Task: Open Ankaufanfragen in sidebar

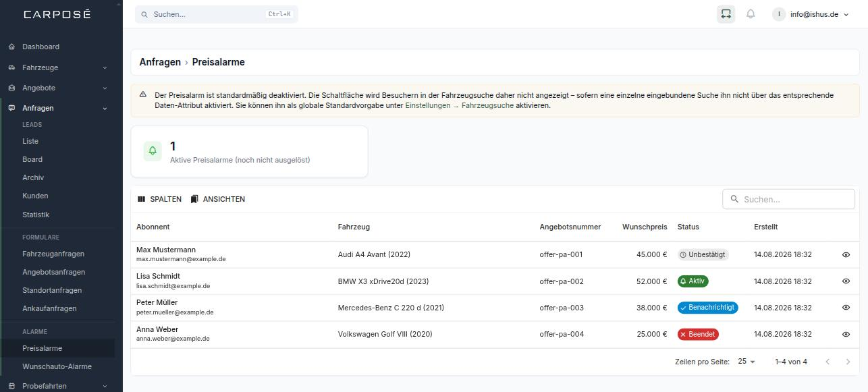Action: click(x=49, y=308)
